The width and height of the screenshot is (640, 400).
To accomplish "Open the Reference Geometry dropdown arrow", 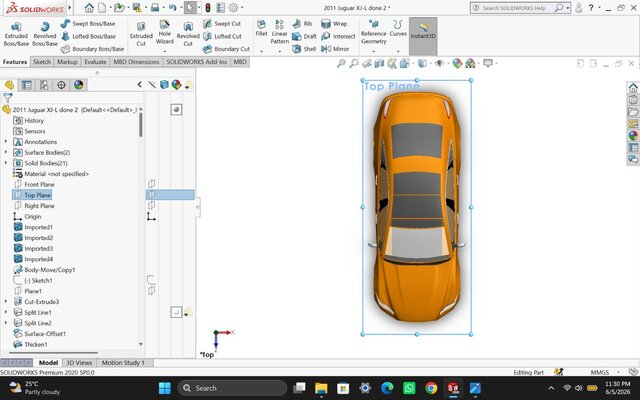I will pos(373,51).
